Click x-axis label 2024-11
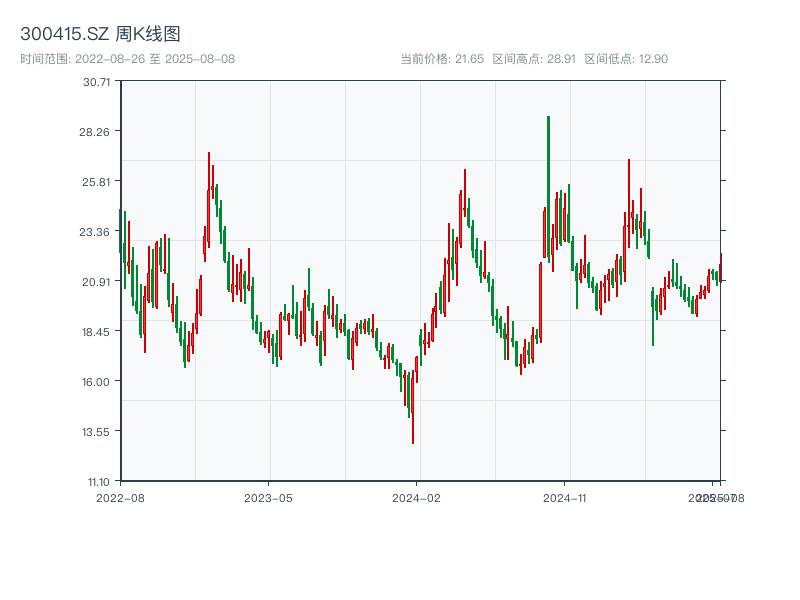This screenshot has height=600, width=800. 565,498
